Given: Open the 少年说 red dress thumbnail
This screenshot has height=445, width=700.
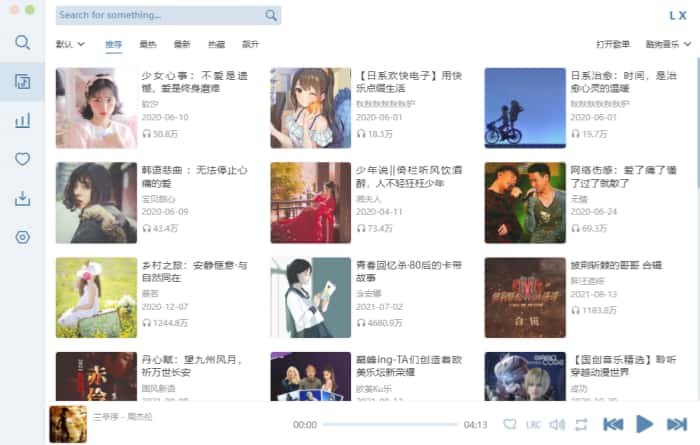Looking at the screenshot, I should point(311,203).
